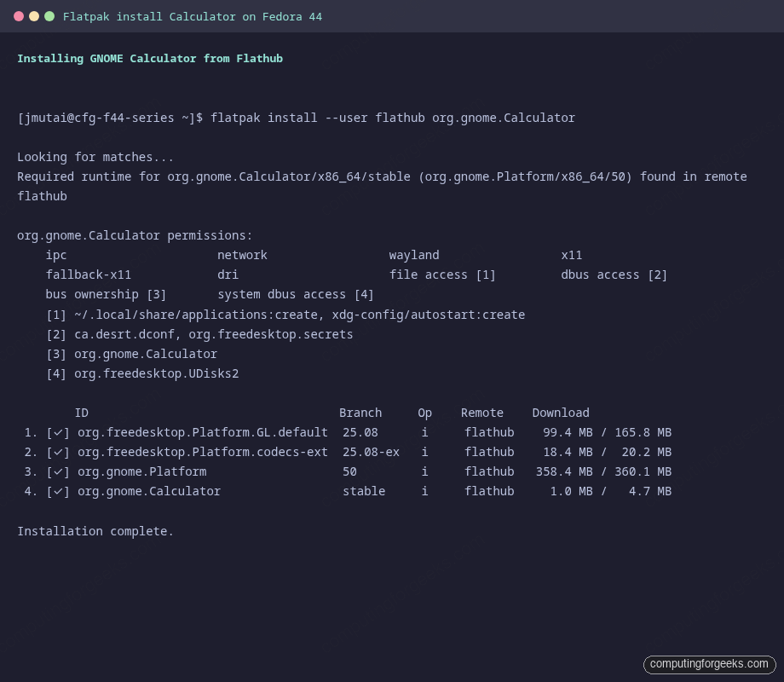Click 'dbus access [2]' permission
The width and height of the screenshot is (784, 682).
click(x=614, y=275)
